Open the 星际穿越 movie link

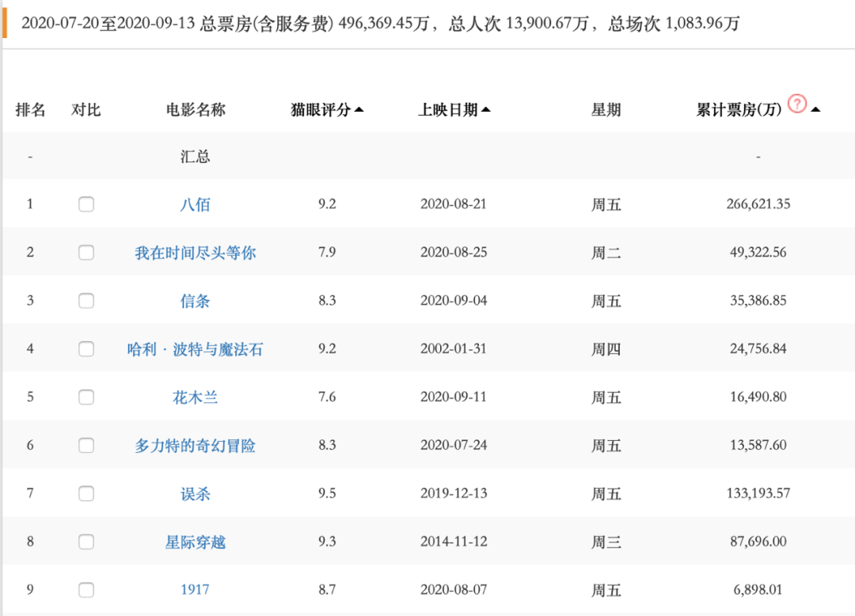point(196,542)
